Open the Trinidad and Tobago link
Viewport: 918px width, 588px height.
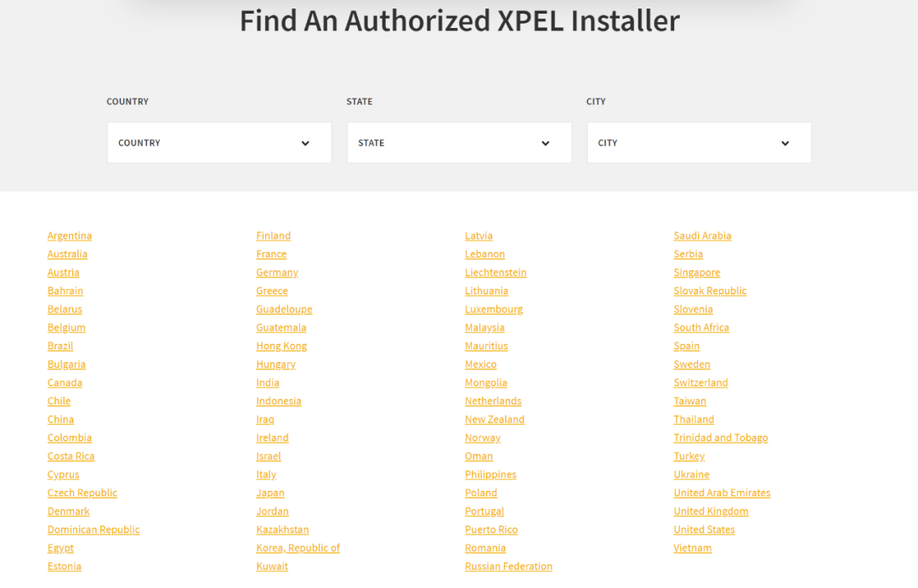[721, 438]
